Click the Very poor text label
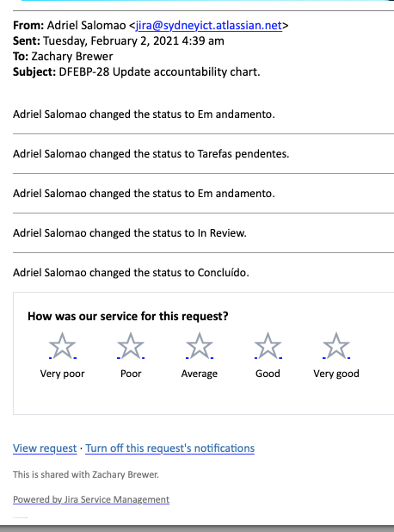The width and height of the screenshot is (394, 532). point(63,374)
